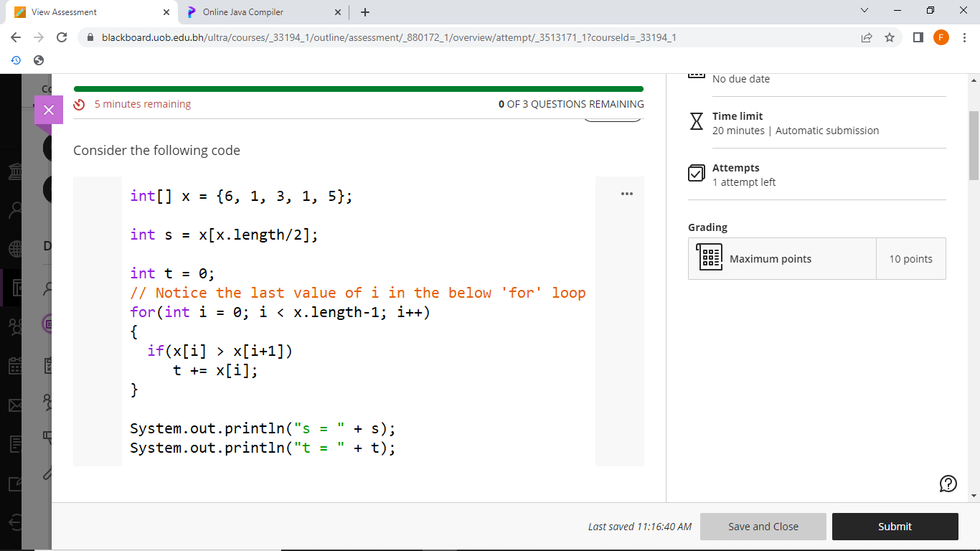Open the new tab plus button
980x551 pixels.
365,12
